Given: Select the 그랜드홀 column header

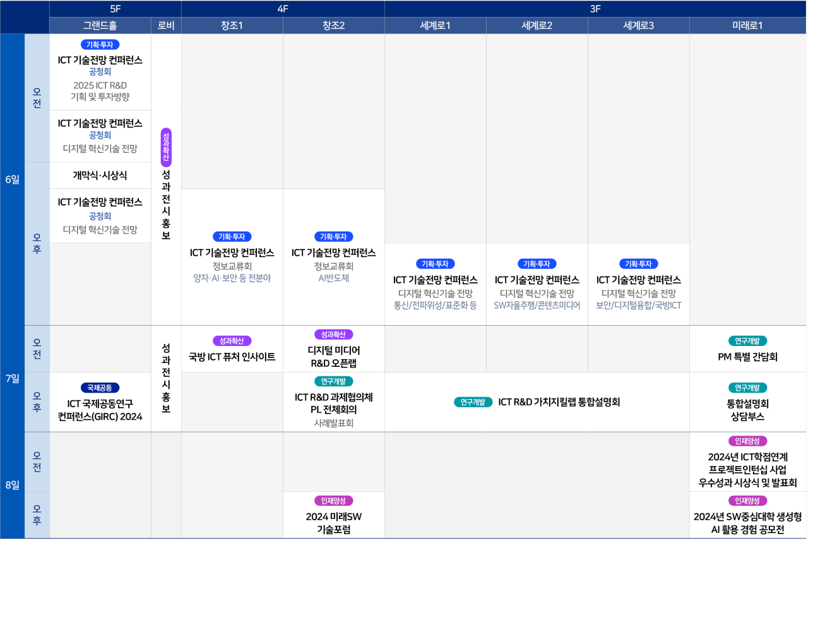Looking at the screenshot, I should [x=100, y=25].
